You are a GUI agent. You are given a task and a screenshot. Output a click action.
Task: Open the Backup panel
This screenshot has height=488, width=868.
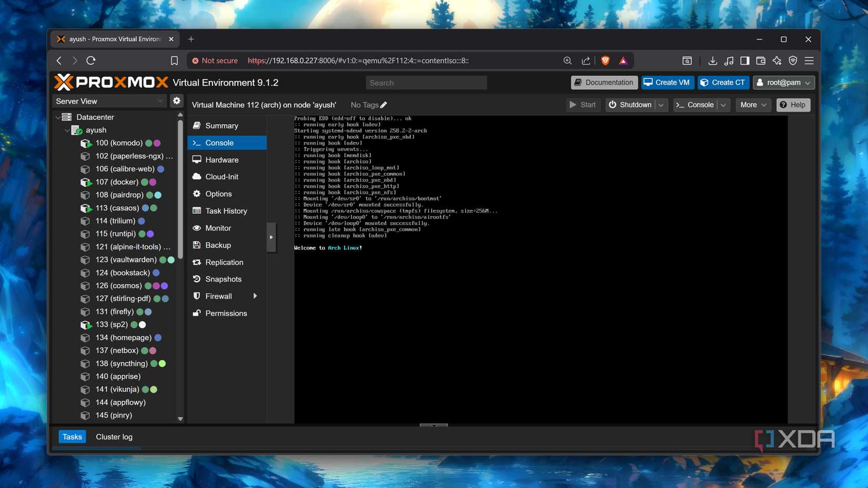point(217,245)
